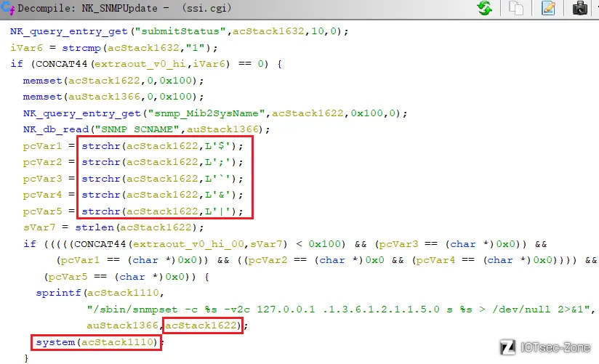Click variable pcVar4 assignment
Viewport: 599px width, 364px height.
(42, 195)
